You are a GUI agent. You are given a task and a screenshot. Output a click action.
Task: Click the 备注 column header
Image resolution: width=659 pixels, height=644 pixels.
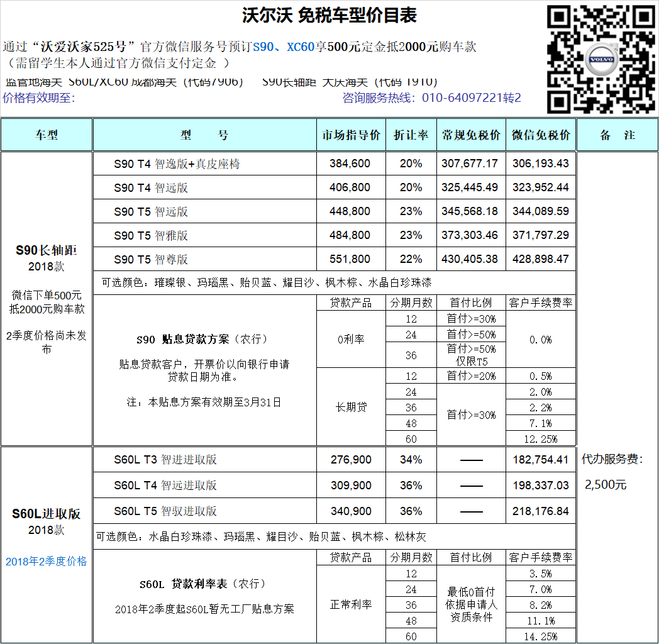(x=617, y=135)
